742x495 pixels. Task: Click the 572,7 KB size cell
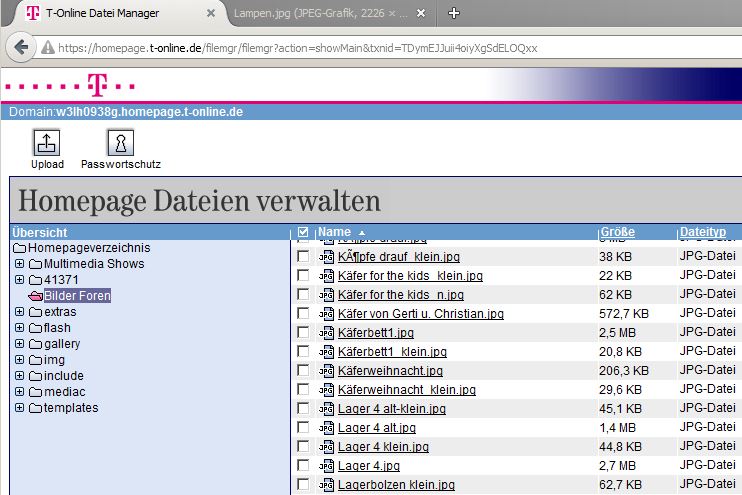point(624,314)
